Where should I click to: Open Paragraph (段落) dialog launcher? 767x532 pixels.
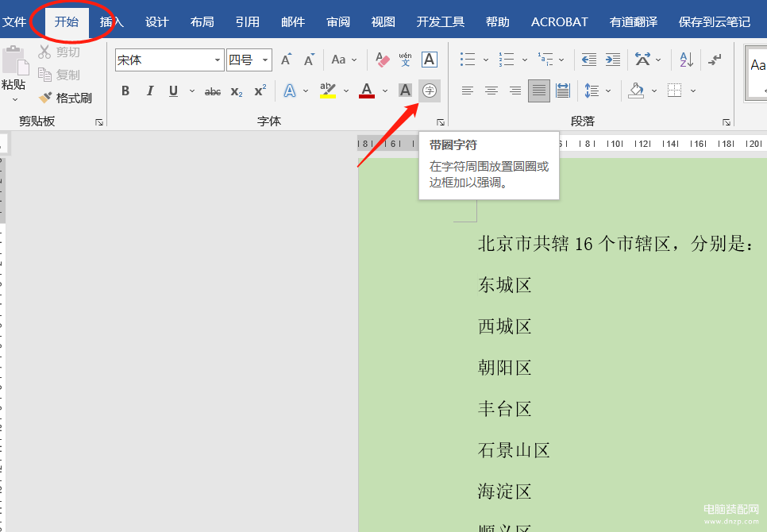(x=727, y=122)
